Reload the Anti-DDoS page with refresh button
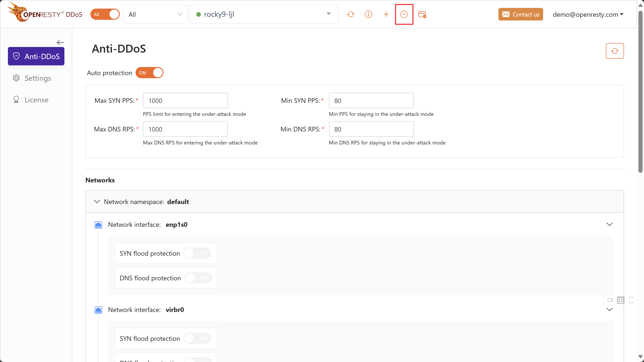The height and width of the screenshot is (362, 644). [615, 51]
